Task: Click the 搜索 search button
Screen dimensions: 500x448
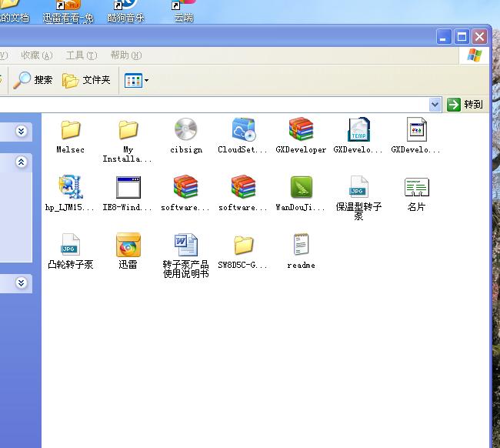Action: point(34,80)
